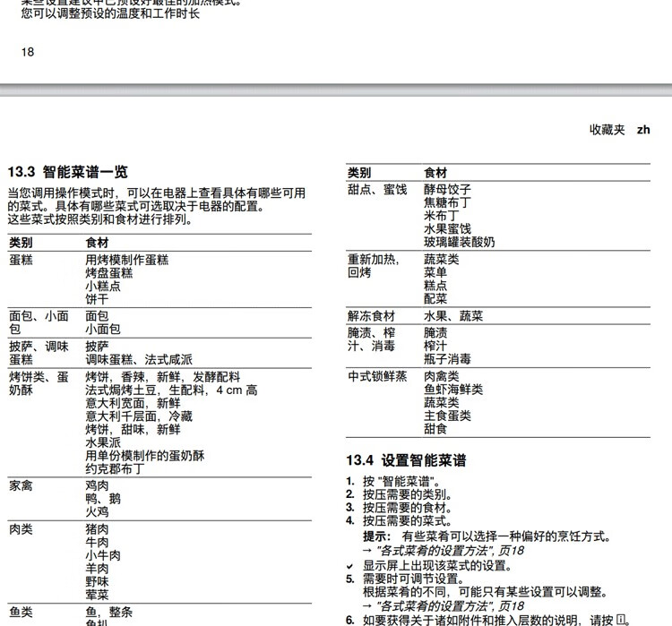Select the 鱼虾海鲜类 entry
Screen dimensions: 672x626
pyautogui.click(x=453, y=390)
